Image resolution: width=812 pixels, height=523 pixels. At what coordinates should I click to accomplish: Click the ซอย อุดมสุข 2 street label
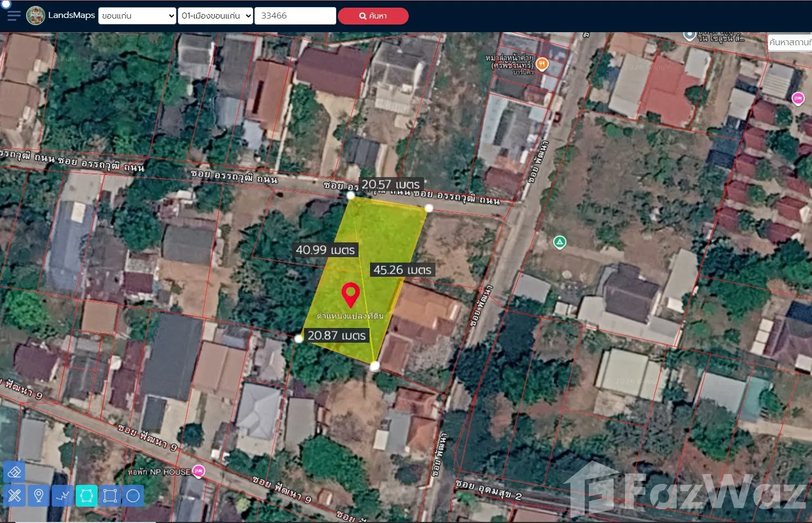[488, 490]
